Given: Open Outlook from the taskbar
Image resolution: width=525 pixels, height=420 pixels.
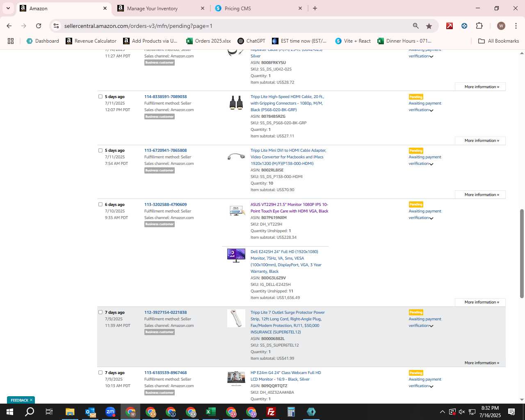Looking at the screenshot, I should [90, 412].
